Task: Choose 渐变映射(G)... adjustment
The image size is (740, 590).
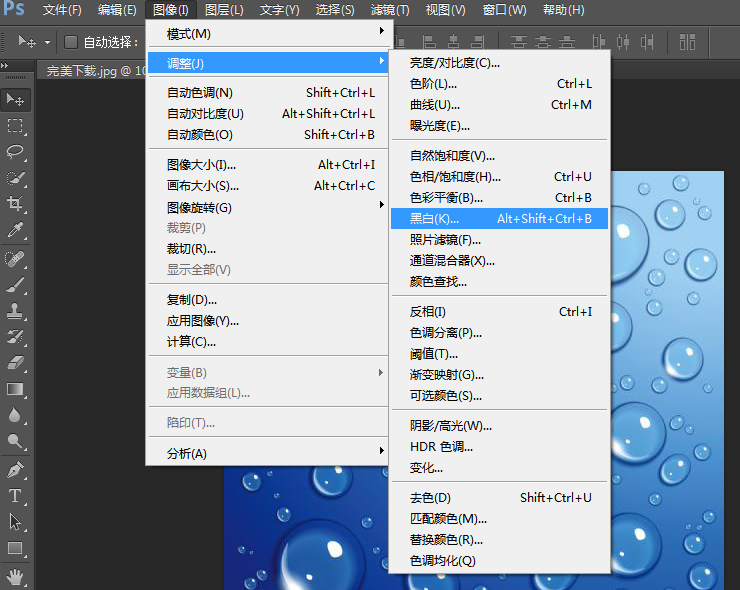Action: pyautogui.click(x=499, y=375)
